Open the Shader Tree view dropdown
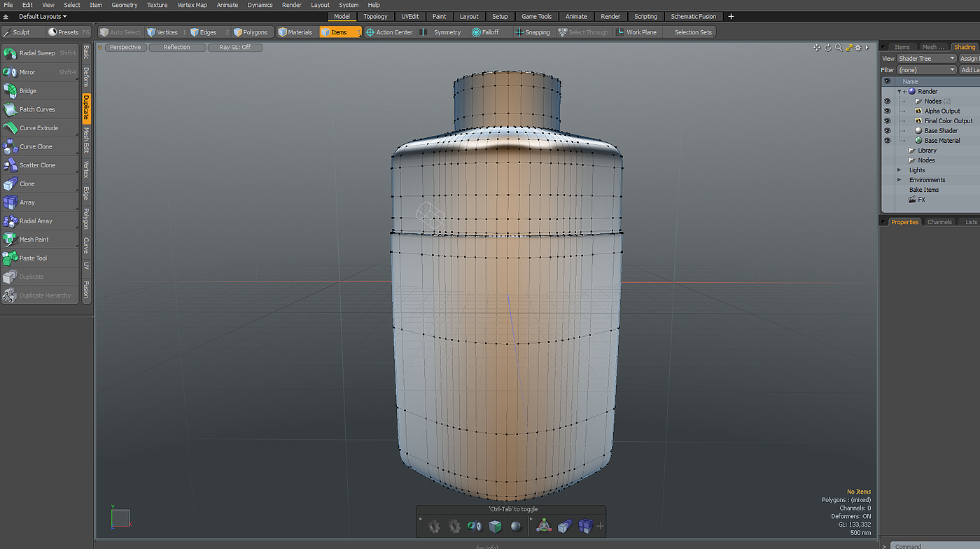The height and width of the screenshot is (549, 980). (926, 59)
